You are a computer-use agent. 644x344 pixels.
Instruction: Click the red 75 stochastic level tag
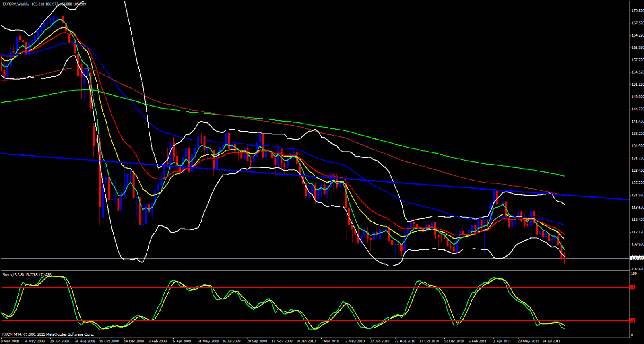tap(632, 288)
